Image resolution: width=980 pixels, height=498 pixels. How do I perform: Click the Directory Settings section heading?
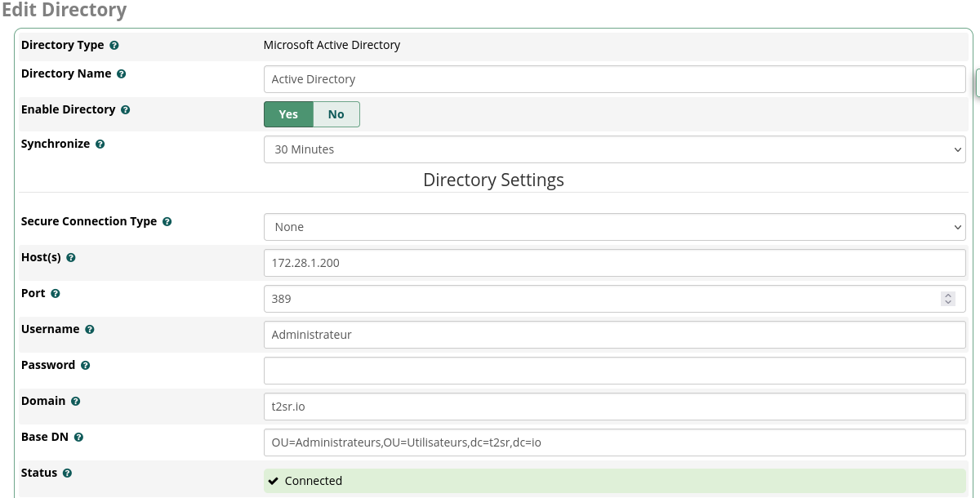493,180
